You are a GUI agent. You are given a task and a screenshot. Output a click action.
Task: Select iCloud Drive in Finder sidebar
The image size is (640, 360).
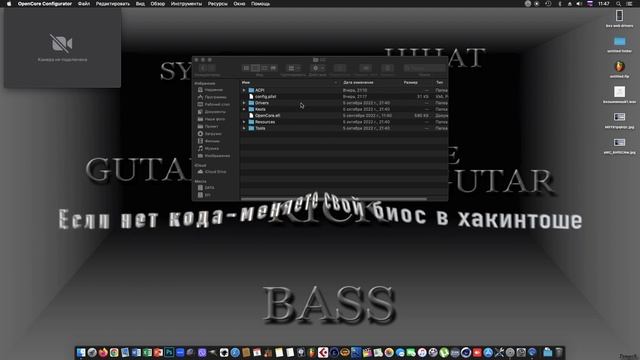point(215,172)
